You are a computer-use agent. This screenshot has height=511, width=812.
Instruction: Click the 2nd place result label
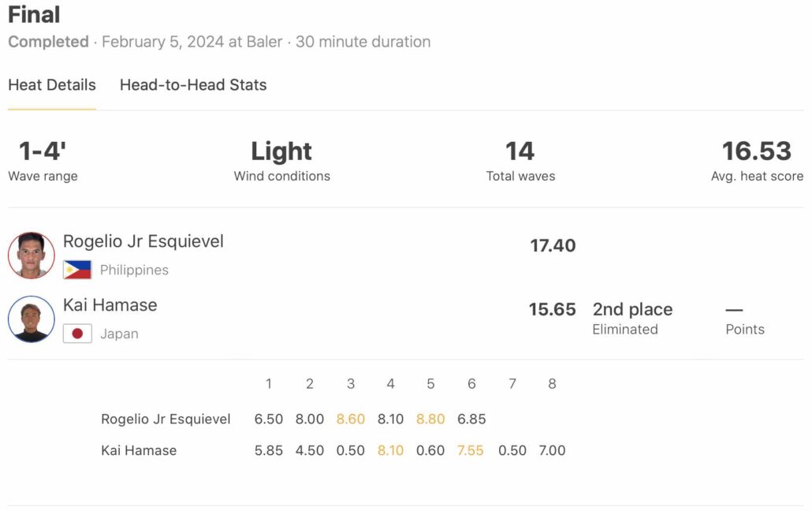pos(632,309)
